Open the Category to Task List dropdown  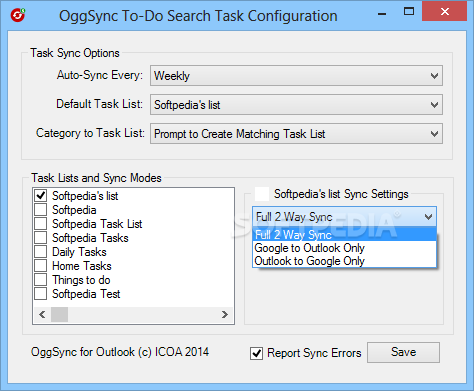pos(296,134)
